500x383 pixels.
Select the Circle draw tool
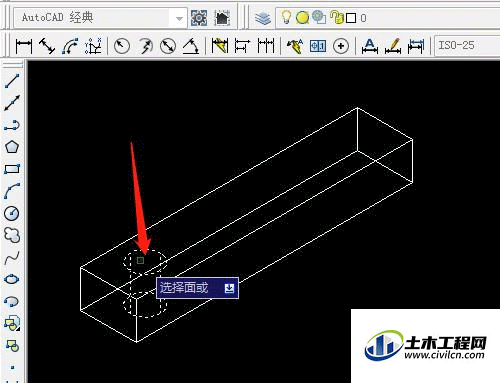pos(12,213)
